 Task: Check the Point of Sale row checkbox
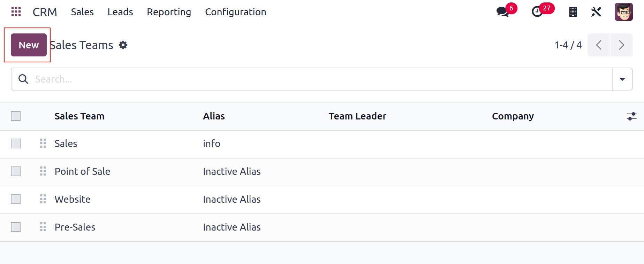pyautogui.click(x=16, y=171)
